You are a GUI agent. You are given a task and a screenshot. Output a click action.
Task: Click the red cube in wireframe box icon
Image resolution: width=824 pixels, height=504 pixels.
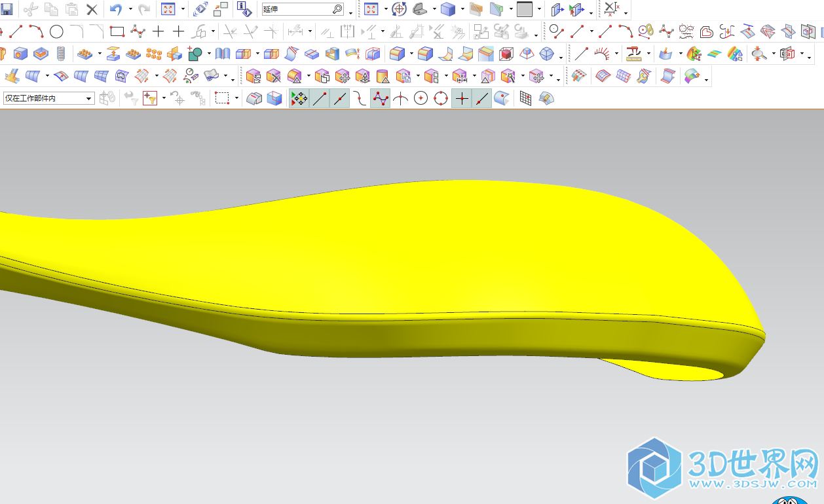(x=505, y=54)
